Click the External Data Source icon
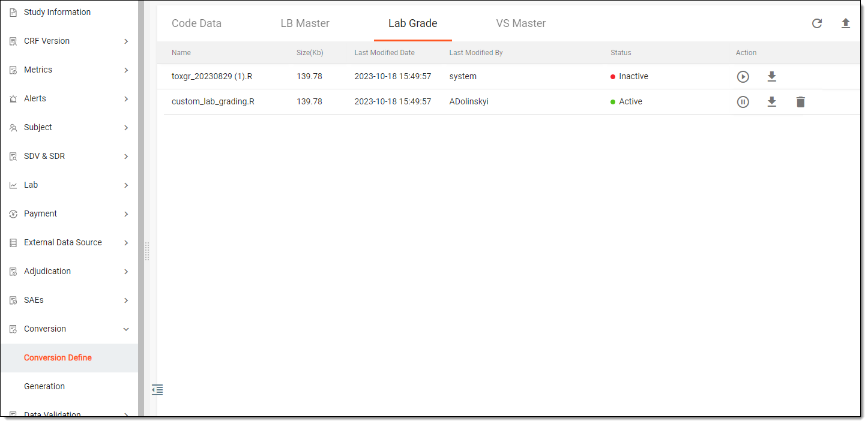The height and width of the screenshot is (424, 868). [13, 243]
